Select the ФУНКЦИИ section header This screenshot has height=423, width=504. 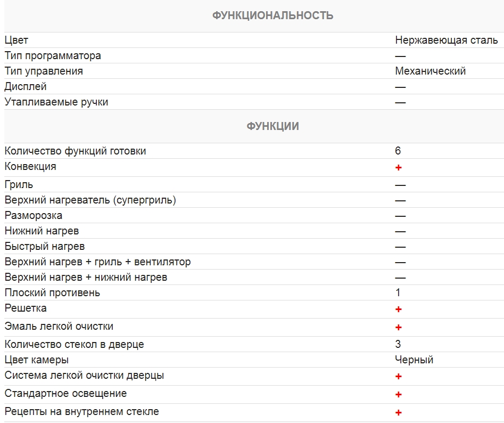pos(272,126)
